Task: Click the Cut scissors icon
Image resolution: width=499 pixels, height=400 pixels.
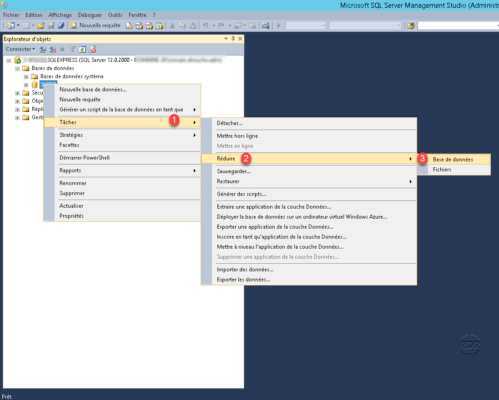Action: click(172, 26)
